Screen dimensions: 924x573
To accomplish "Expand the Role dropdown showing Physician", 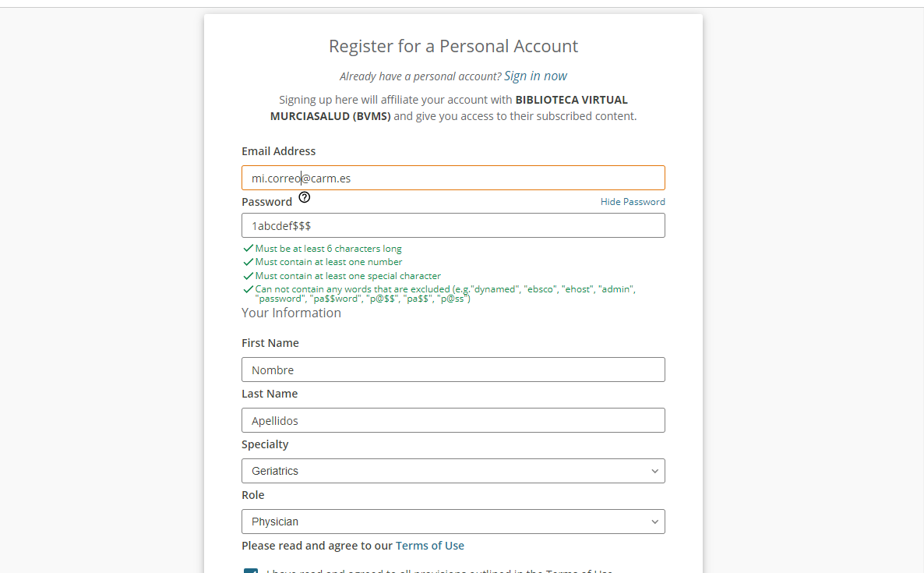I will pyautogui.click(x=453, y=522).
